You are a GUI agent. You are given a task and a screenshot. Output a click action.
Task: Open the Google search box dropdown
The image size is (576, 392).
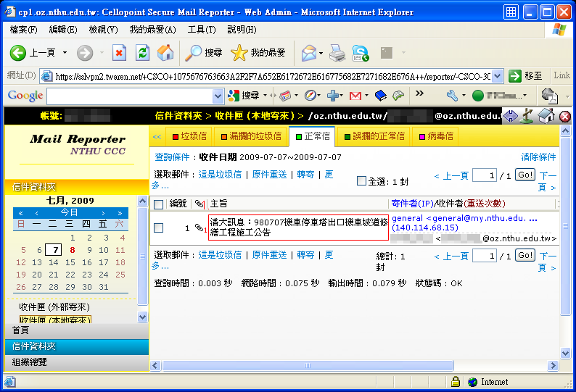click(x=218, y=96)
